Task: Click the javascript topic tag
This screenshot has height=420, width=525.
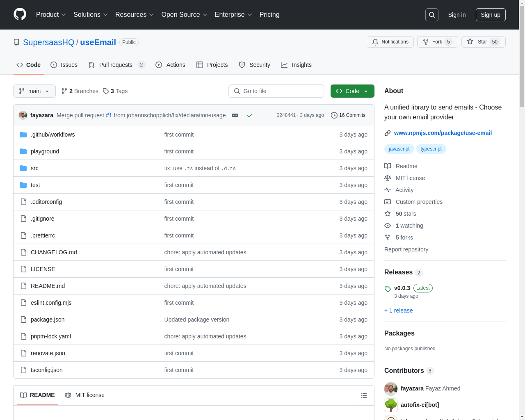Action: click(399, 149)
